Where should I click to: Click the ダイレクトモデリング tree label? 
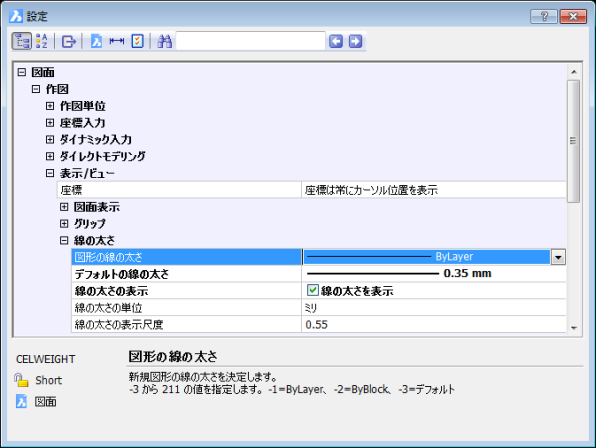[x=102, y=156]
